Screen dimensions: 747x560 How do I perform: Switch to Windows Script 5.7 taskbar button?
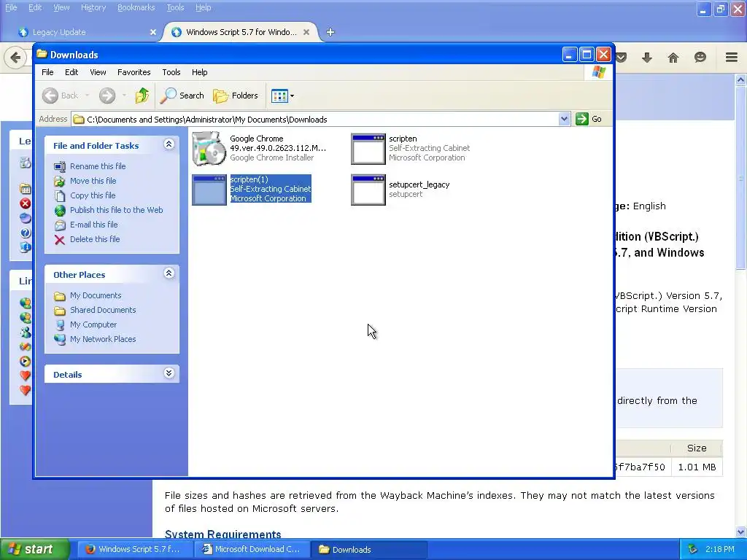133,549
